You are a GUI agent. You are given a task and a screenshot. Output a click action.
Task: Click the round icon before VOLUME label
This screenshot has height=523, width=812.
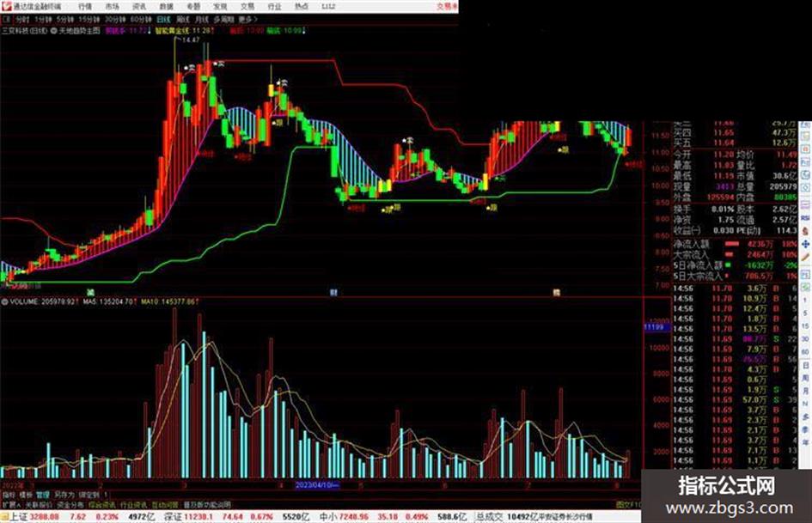click(4, 301)
